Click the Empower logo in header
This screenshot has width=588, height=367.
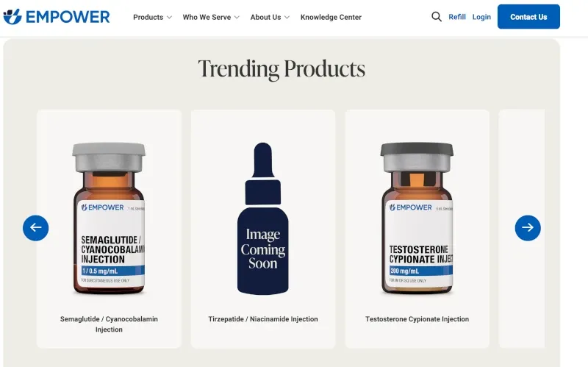click(x=57, y=17)
